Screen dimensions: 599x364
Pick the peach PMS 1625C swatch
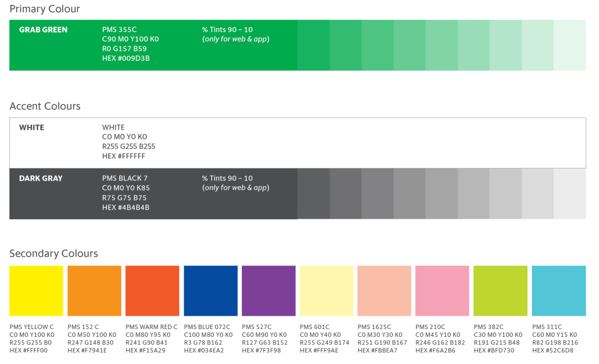(x=384, y=291)
